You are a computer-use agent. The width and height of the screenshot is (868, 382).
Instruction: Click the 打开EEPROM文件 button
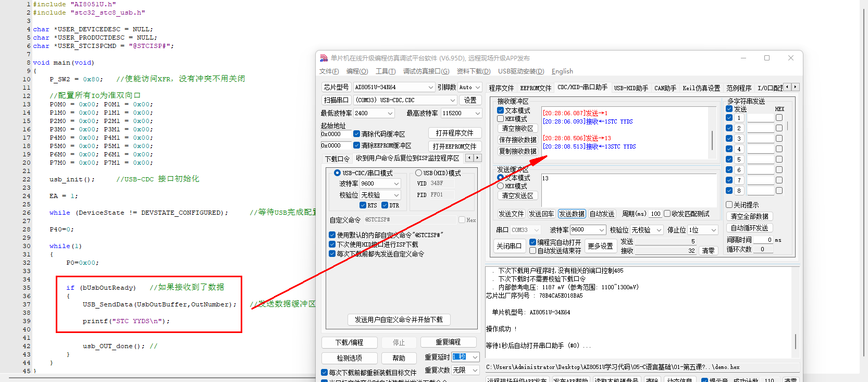[454, 146]
